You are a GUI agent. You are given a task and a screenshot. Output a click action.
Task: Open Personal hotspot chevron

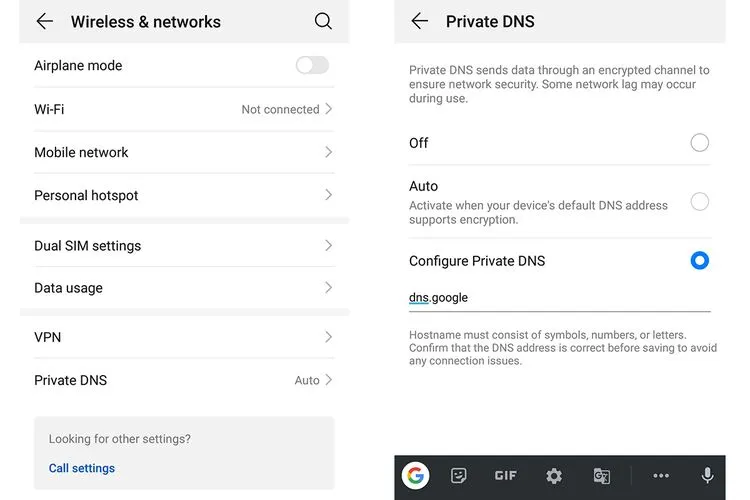tap(329, 195)
